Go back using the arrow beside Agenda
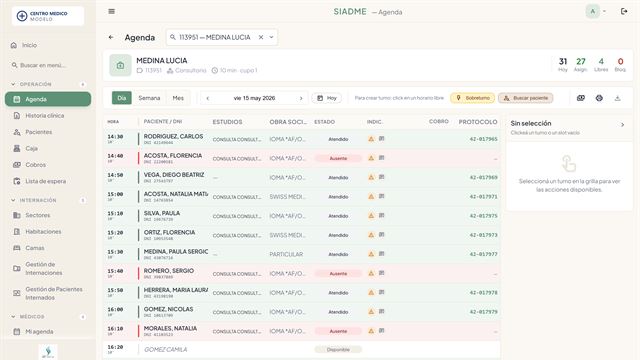The width and height of the screenshot is (640, 360). [x=111, y=37]
